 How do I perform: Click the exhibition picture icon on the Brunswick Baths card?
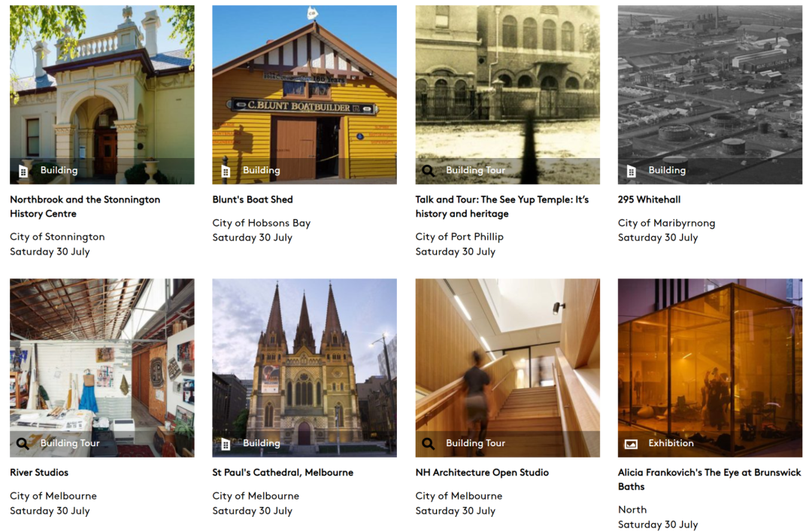point(632,444)
